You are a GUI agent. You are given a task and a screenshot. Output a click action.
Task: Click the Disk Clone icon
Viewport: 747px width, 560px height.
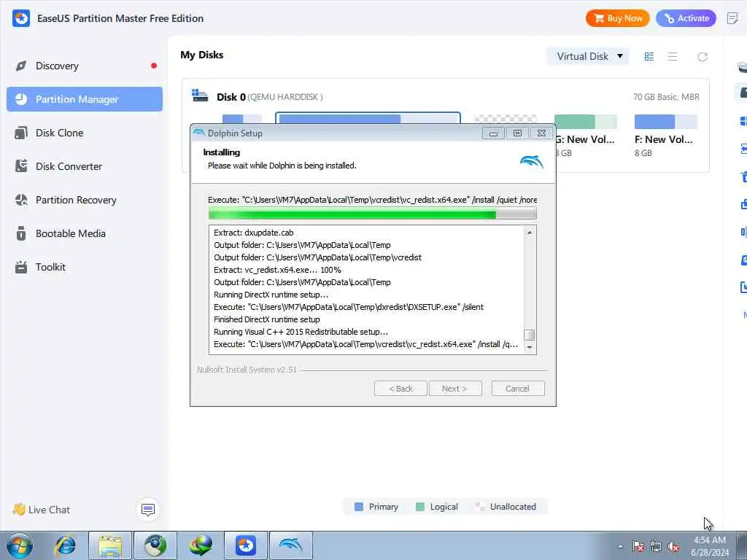pos(21,133)
